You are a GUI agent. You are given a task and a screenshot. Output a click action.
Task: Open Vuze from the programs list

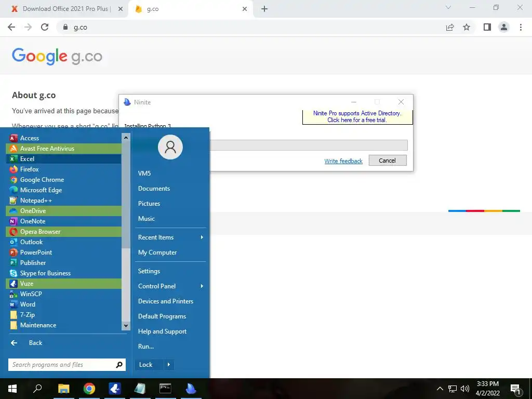63,284
